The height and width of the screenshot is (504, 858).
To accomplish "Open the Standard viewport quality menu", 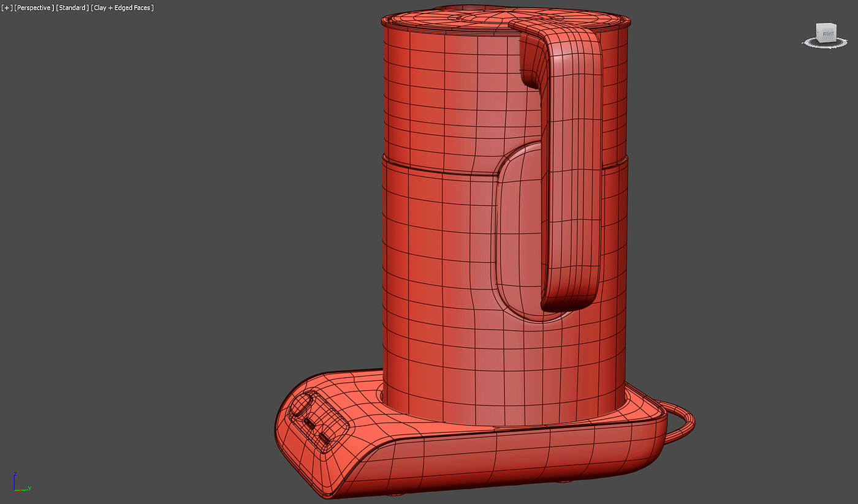I will click(72, 8).
